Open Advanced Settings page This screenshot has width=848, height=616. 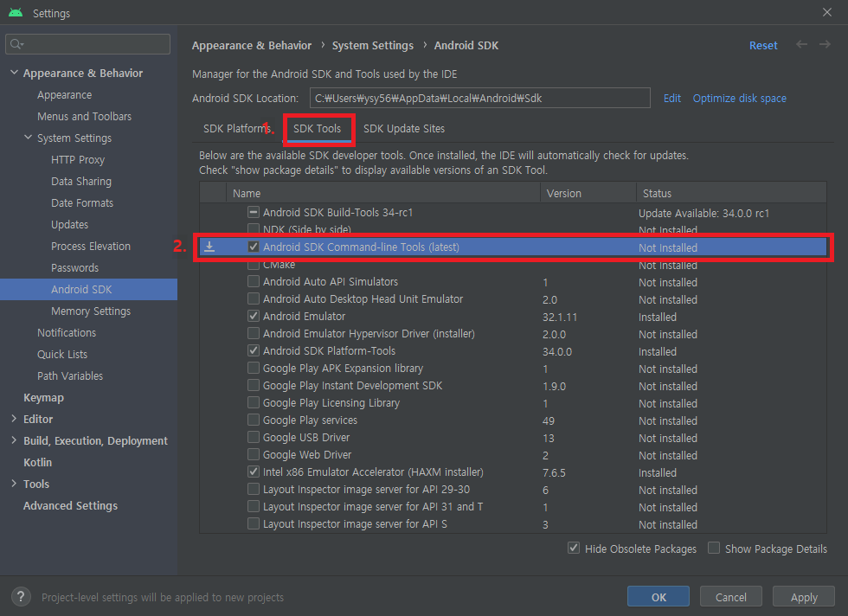[70, 505]
